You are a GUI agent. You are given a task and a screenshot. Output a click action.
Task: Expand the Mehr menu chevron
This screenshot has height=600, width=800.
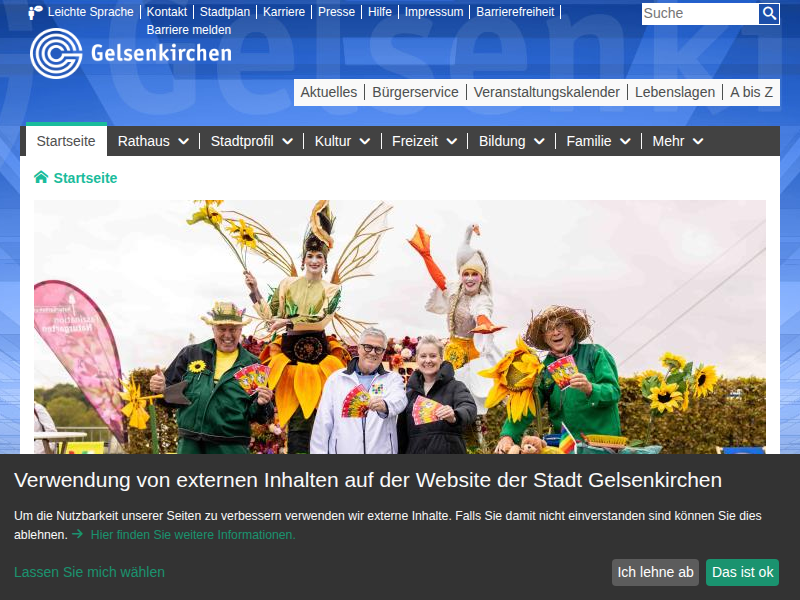coord(698,141)
